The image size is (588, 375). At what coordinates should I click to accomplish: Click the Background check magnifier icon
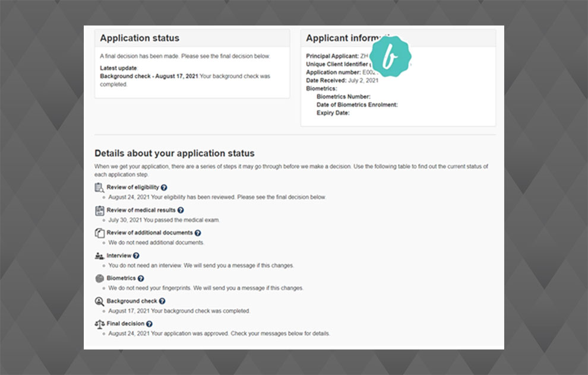pos(99,301)
